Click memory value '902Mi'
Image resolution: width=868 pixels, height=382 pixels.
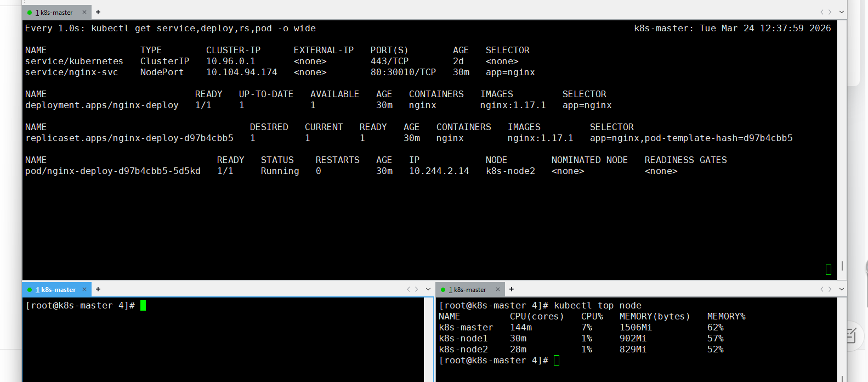[x=633, y=339]
